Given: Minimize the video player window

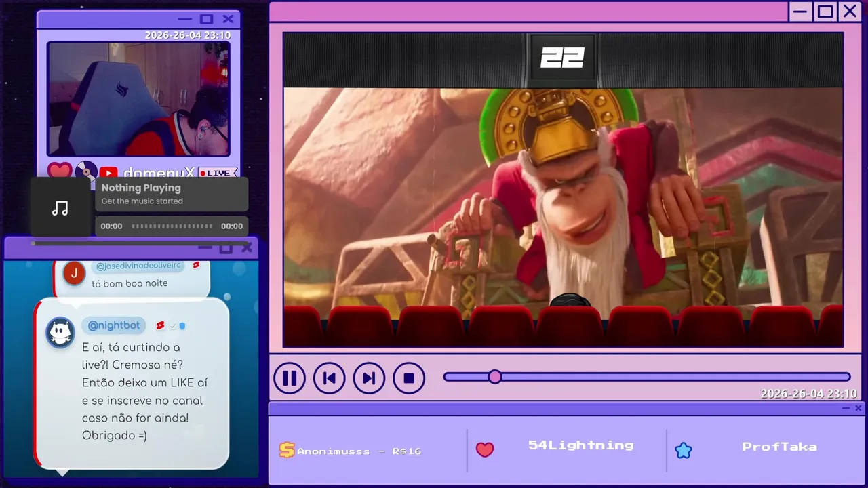Looking at the screenshot, I should click(x=801, y=12).
